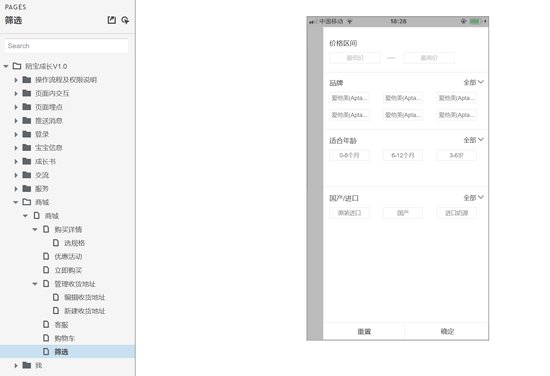Click the 我 folder icon
550x376 pixels.
pyautogui.click(x=27, y=365)
